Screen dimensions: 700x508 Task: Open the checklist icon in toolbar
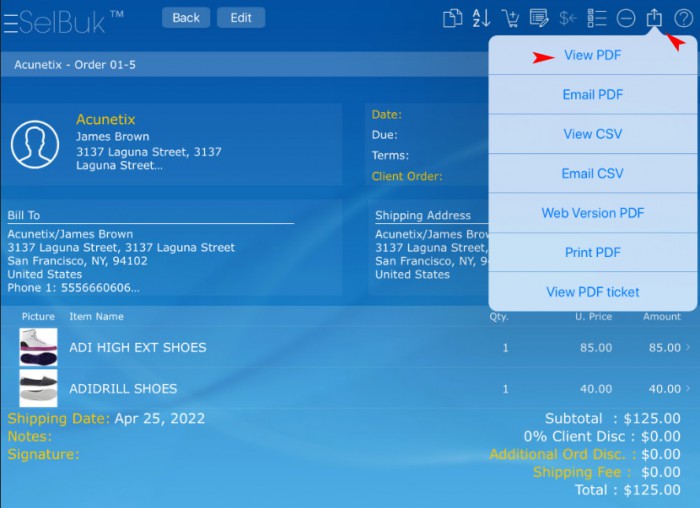597,18
